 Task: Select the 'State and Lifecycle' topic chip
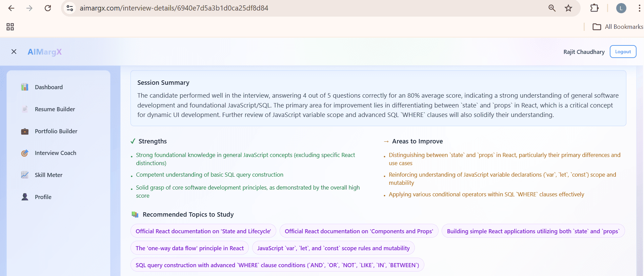pyautogui.click(x=203, y=231)
